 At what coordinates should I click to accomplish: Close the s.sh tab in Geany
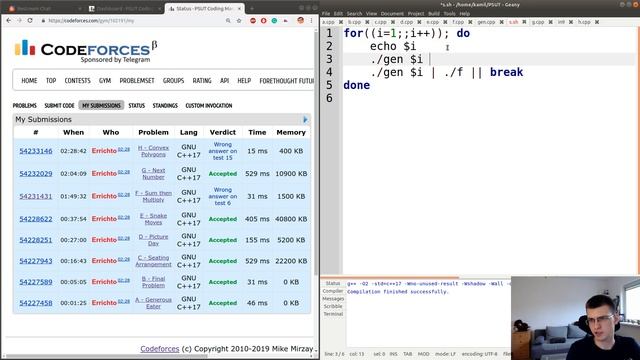click(x=524, y=22)
